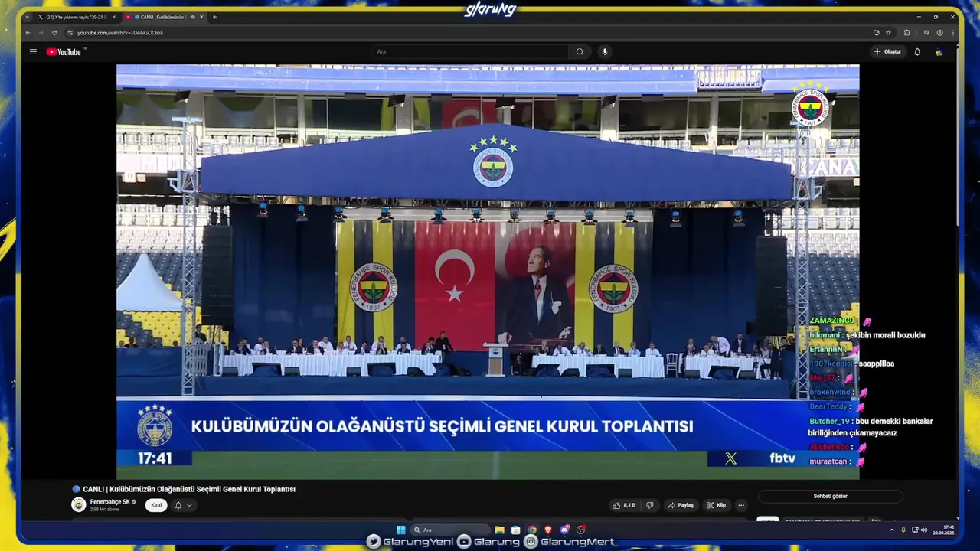Open browser media control icon
Image resolution: width=980 pixels, height=551 pixels.
[926, 33]
